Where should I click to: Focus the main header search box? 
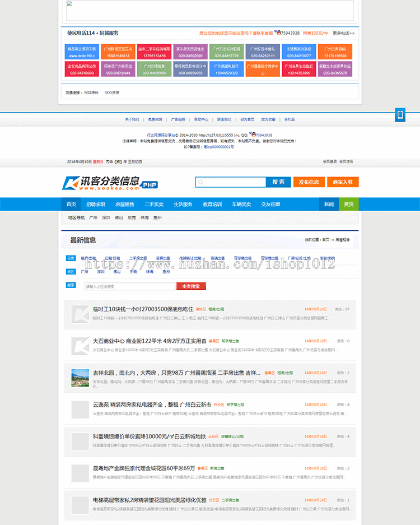coord(231,182)
